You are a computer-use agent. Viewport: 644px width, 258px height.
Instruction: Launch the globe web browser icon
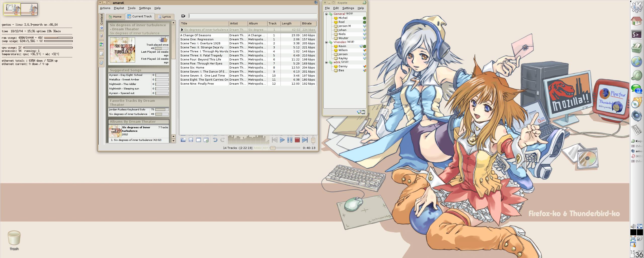point(637,61)
